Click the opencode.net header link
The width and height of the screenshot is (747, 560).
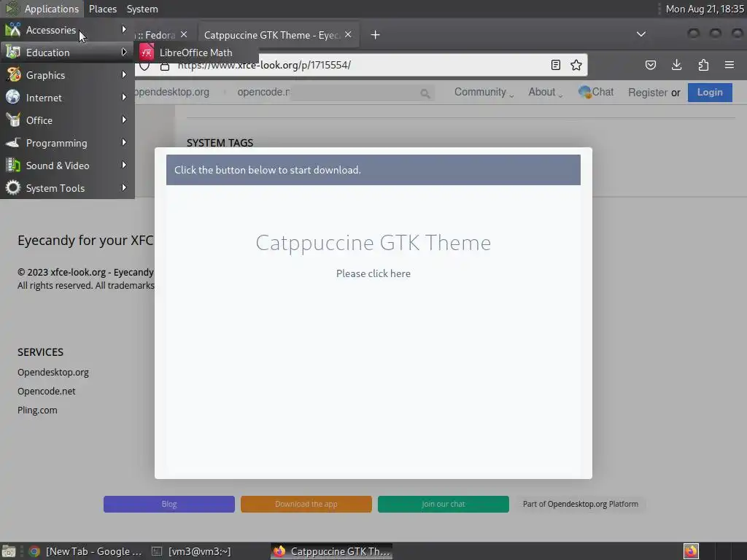click(263, 92)
